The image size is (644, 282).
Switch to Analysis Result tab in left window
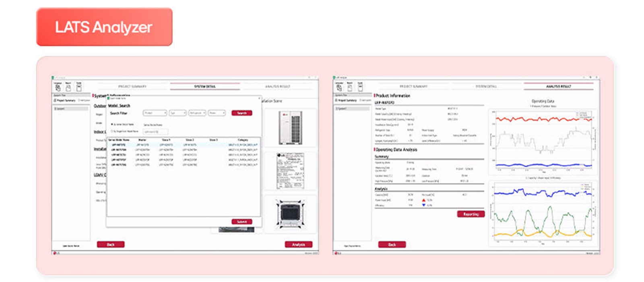(277, 87)
